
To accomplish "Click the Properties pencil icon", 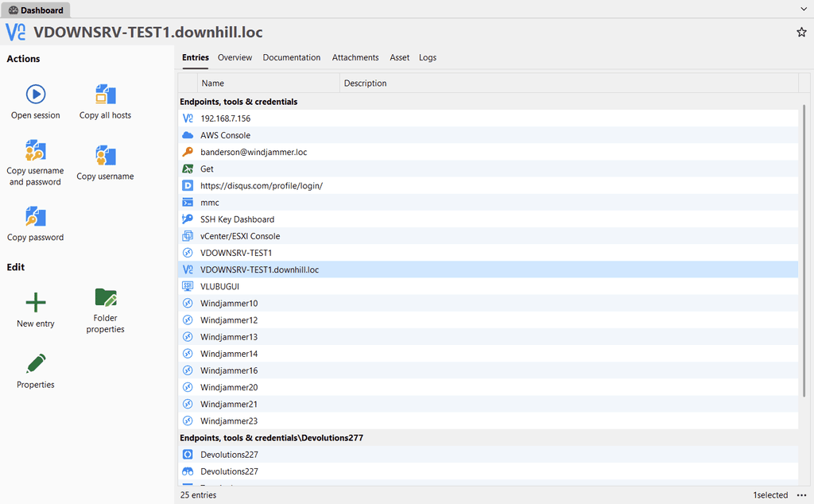I will coord(36,364).
